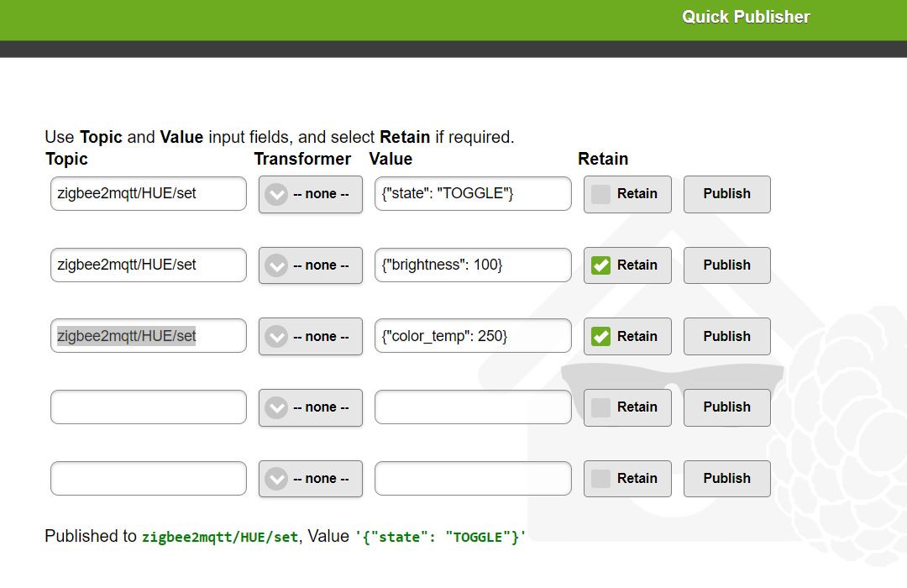Publish the color_temp 250 message
The width and height of the screenshot is (907, 588).
pyautogui.click(x=726, y=337)
